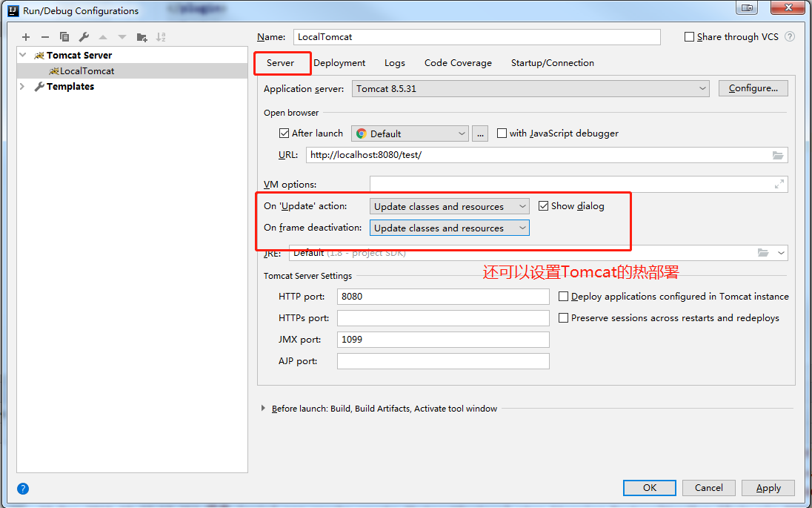Open the On 'Update' action dropdown

[x=450, y=206]
